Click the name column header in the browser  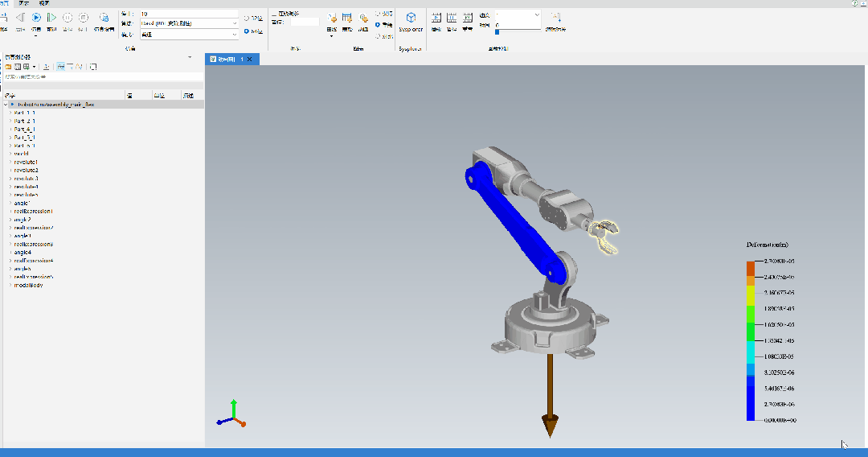point(63,96)
